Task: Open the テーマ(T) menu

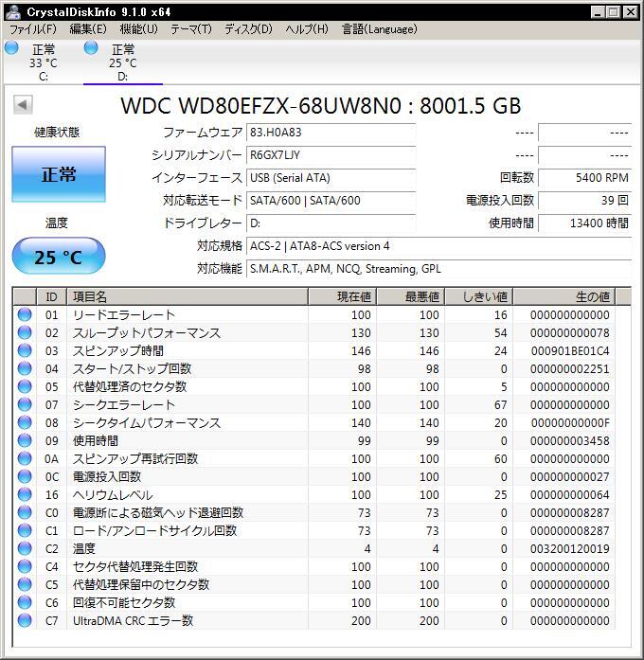Action: [x=191, y=29]
